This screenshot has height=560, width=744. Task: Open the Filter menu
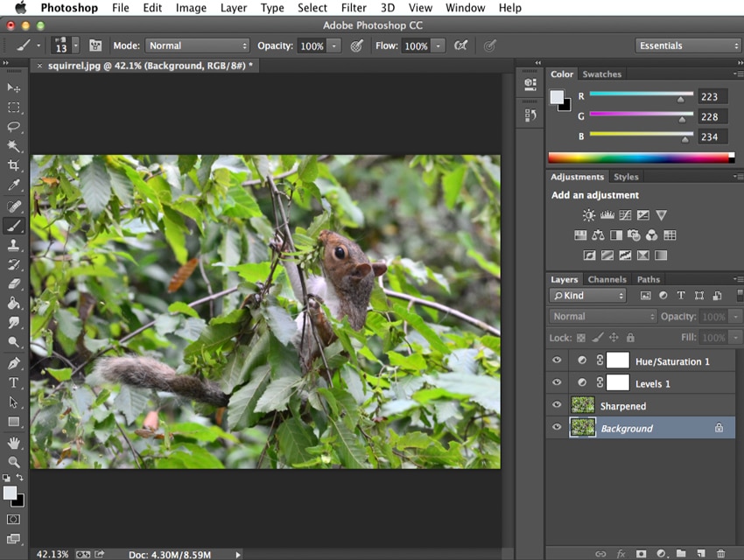354,8
